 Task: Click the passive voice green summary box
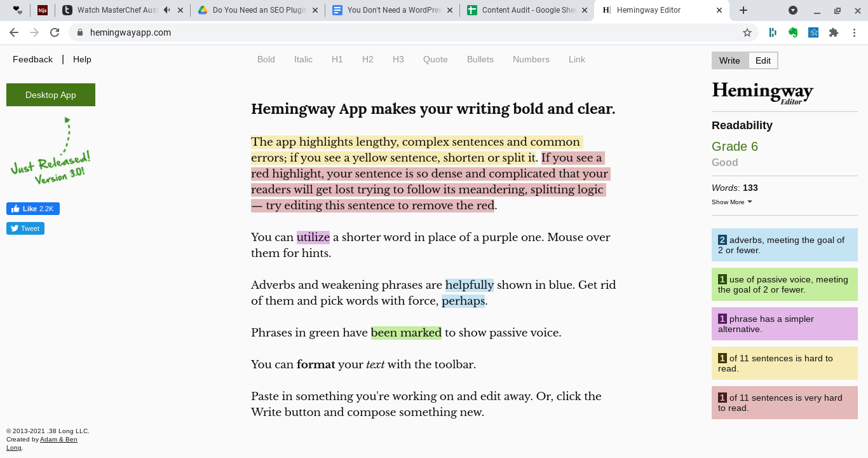point(785,284)
